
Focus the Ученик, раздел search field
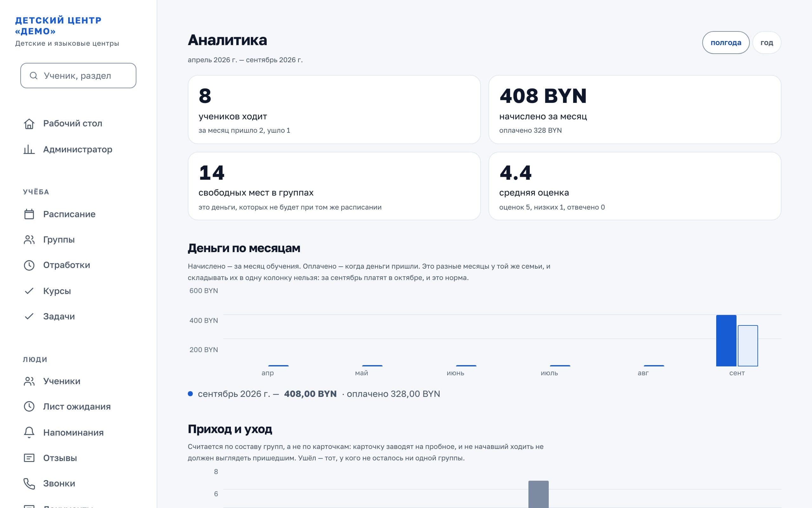78,76
